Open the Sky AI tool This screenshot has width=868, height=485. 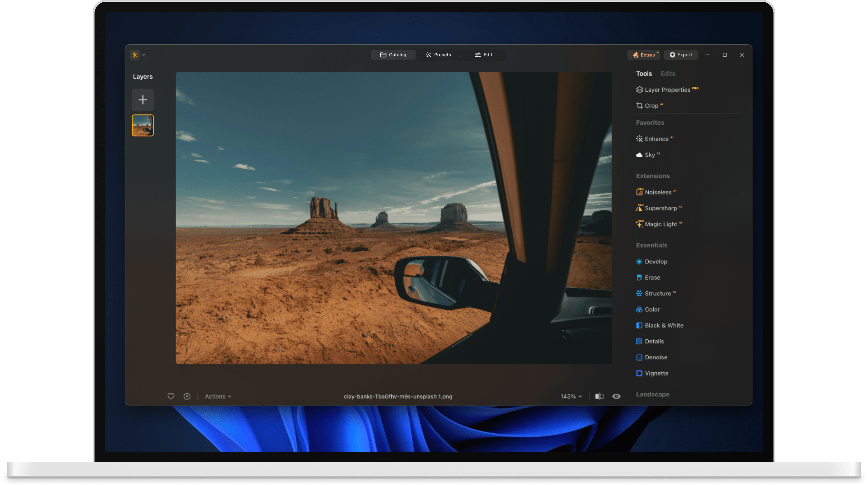[x=650, y=155]
